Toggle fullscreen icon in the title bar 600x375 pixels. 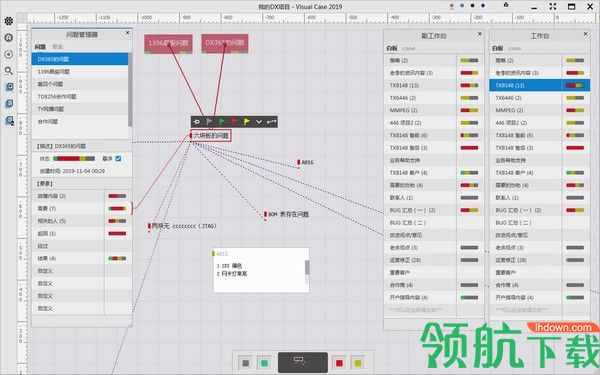tap(553, 7)
